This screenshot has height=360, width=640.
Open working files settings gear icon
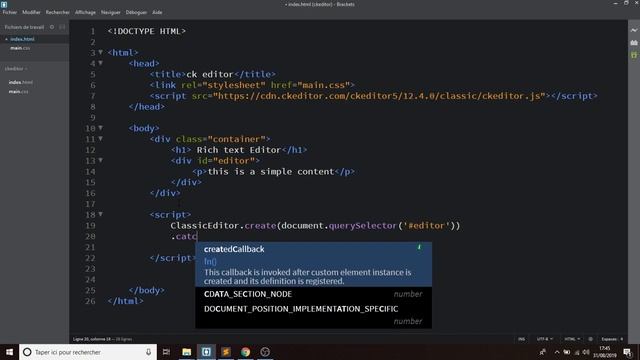click(x=52, y=27)
